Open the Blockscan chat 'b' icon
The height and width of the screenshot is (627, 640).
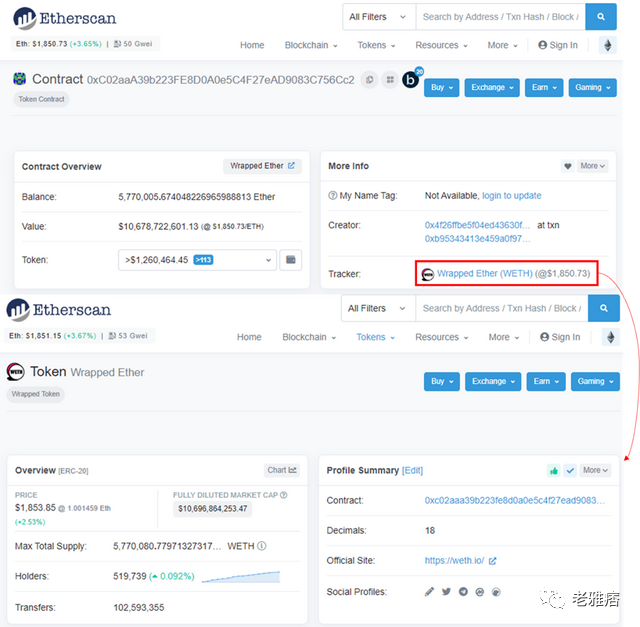[411, 80]
